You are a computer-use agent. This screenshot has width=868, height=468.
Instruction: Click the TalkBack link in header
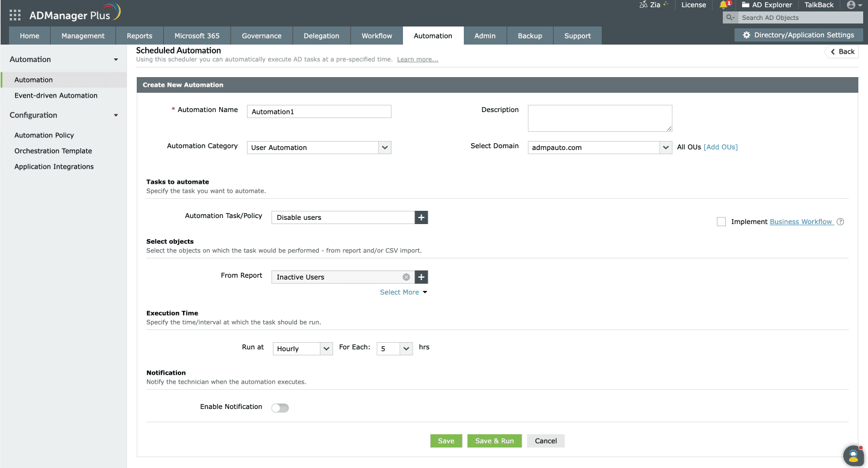coord(819,5)
